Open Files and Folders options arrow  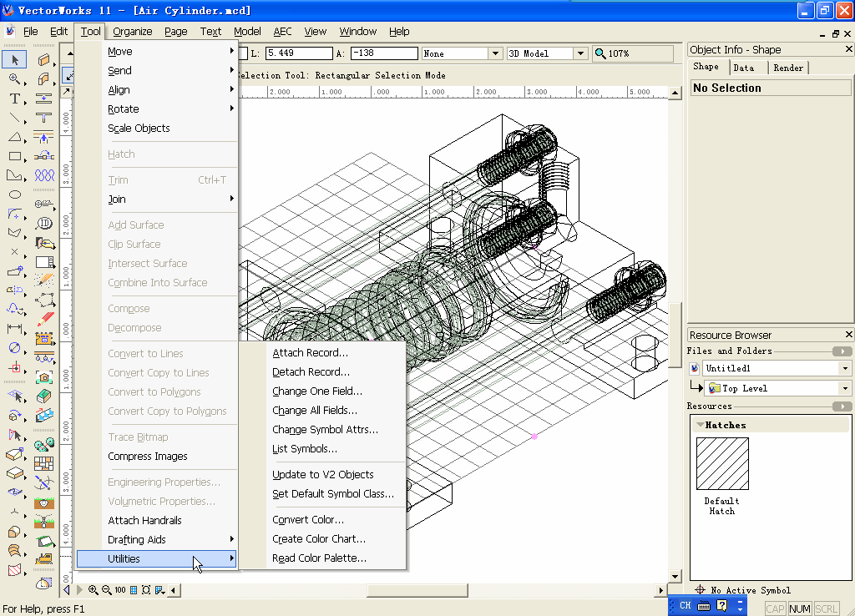tap(842, 351)
